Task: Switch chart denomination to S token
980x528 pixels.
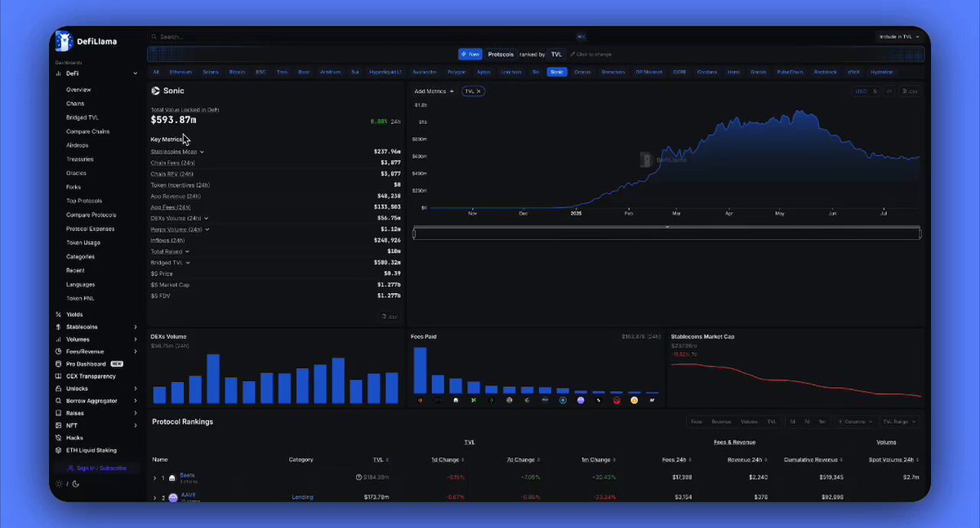Action: coord(875,91)
